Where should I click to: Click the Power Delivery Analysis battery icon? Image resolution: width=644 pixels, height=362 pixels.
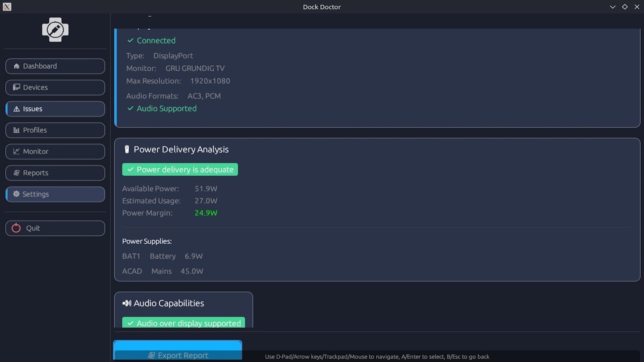[x=126, y=149]
